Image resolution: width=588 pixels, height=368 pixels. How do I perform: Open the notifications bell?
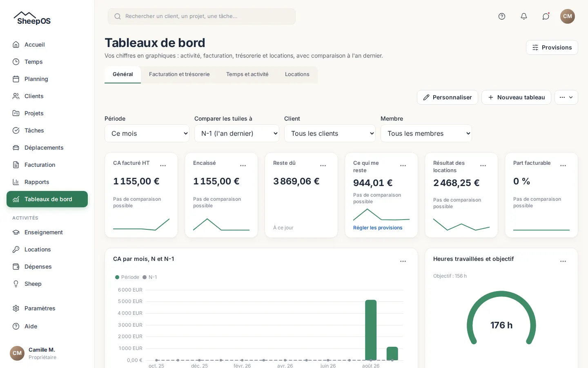click(524, 16)
